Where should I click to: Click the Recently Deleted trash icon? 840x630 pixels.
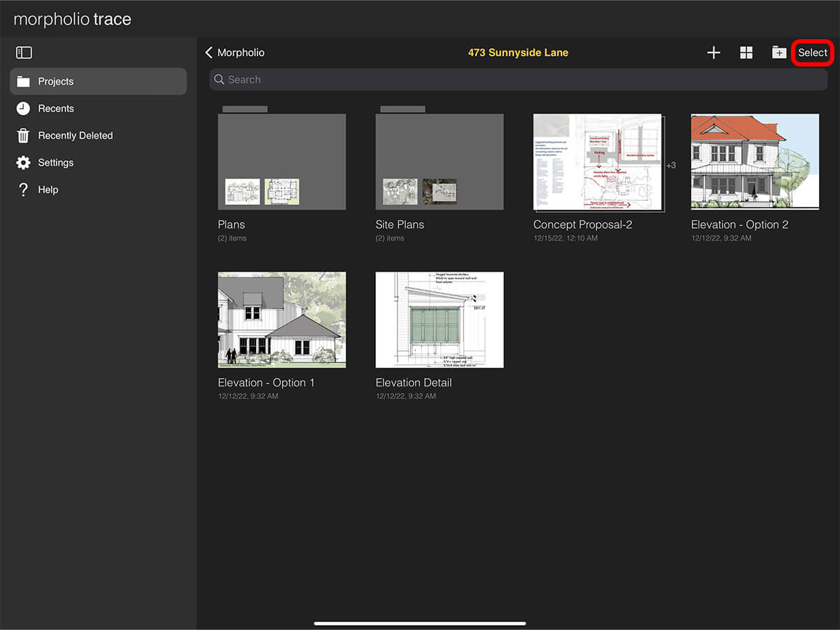tap(24, 136)
